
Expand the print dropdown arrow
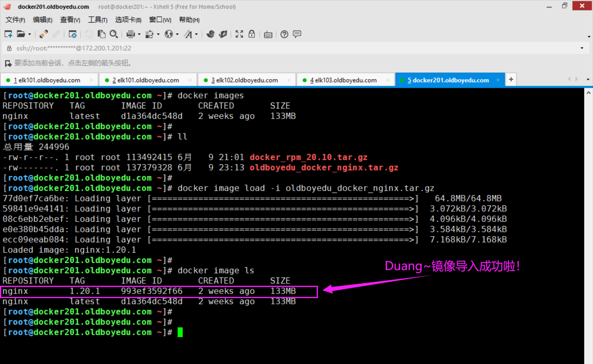(139, 34)
